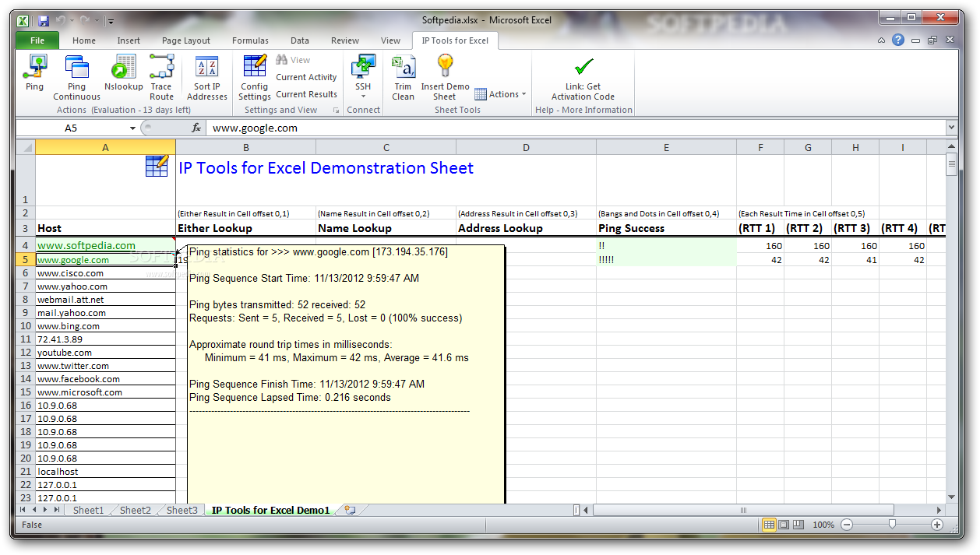Start Ping Continuous action

click(76, 78)
